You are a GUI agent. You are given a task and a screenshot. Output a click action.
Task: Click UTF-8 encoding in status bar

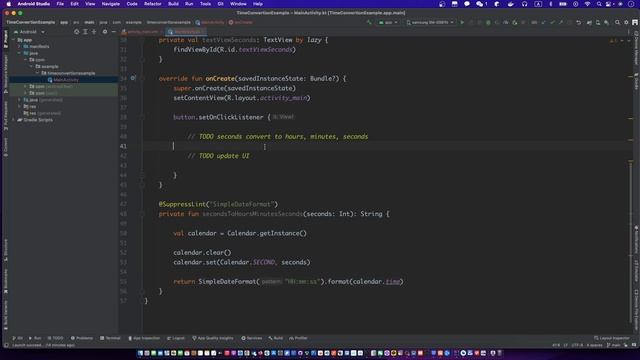coord(577,345)
